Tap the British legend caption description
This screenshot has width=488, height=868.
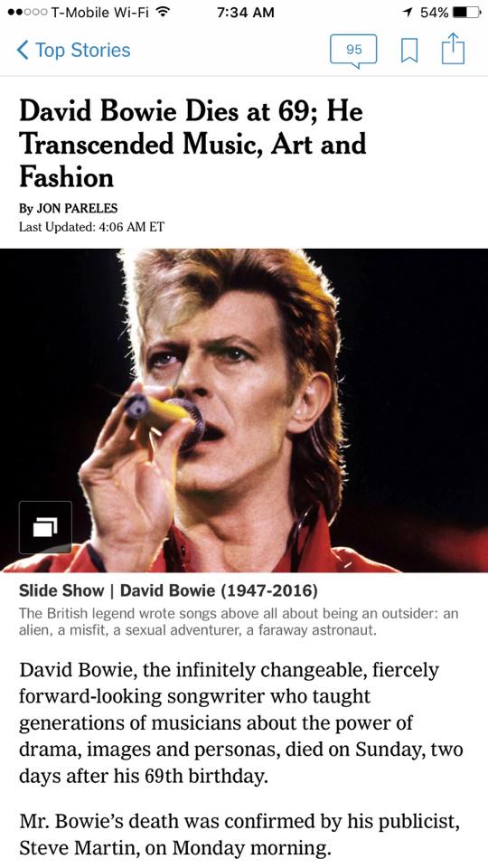point(239,622)
